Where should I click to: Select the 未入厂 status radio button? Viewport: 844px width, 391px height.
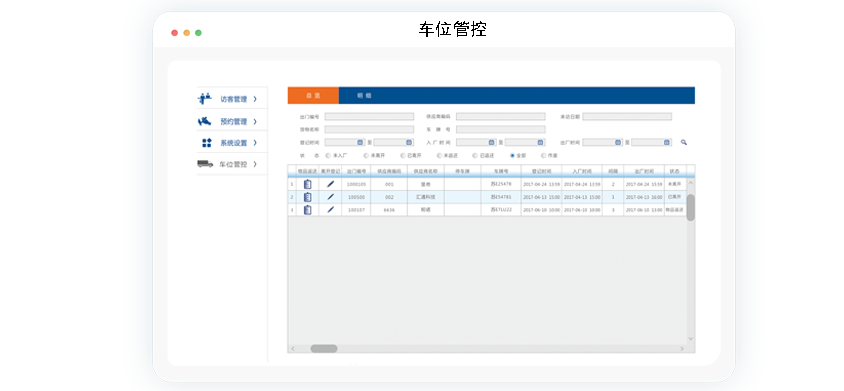pos(328,155)
